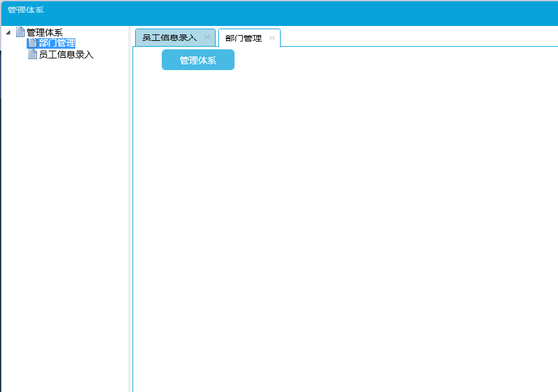Select the 管理体系 root tree label
Image resolution: width=558 pixels, height=392 pixels.
tap(44, 32)
